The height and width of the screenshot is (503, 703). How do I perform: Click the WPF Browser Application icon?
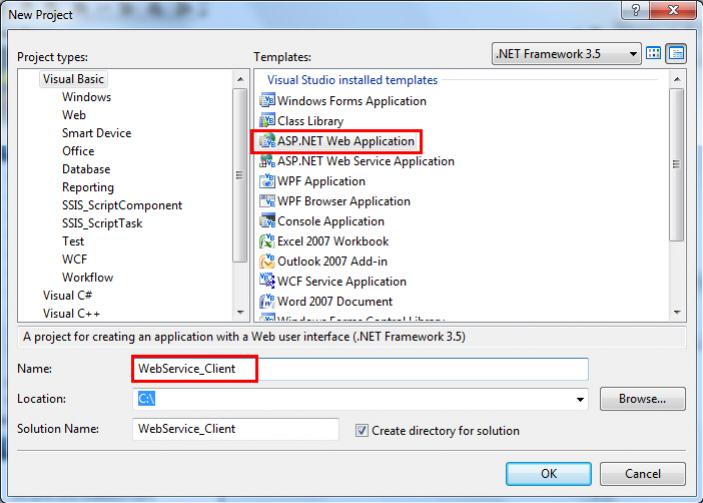click(x=267, y=201)
